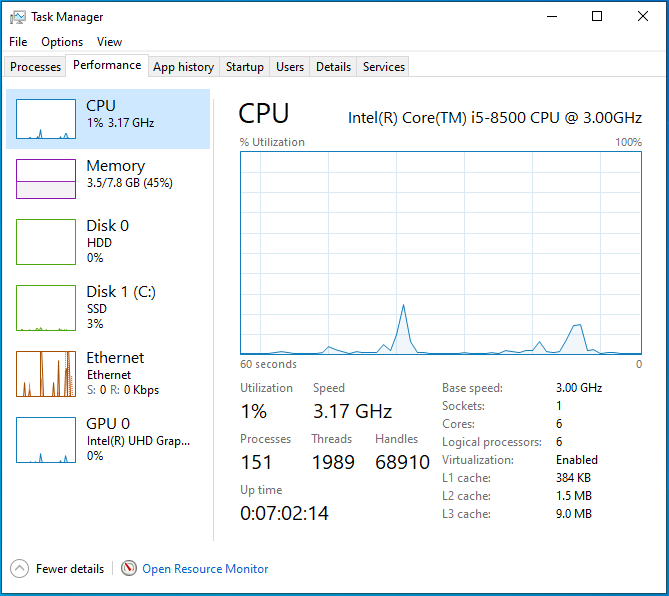Image resolution: width=669 pixels, height=596 pixels.
Task: Show the GPU 0 performance graph
Action: [x=46, y=439]
